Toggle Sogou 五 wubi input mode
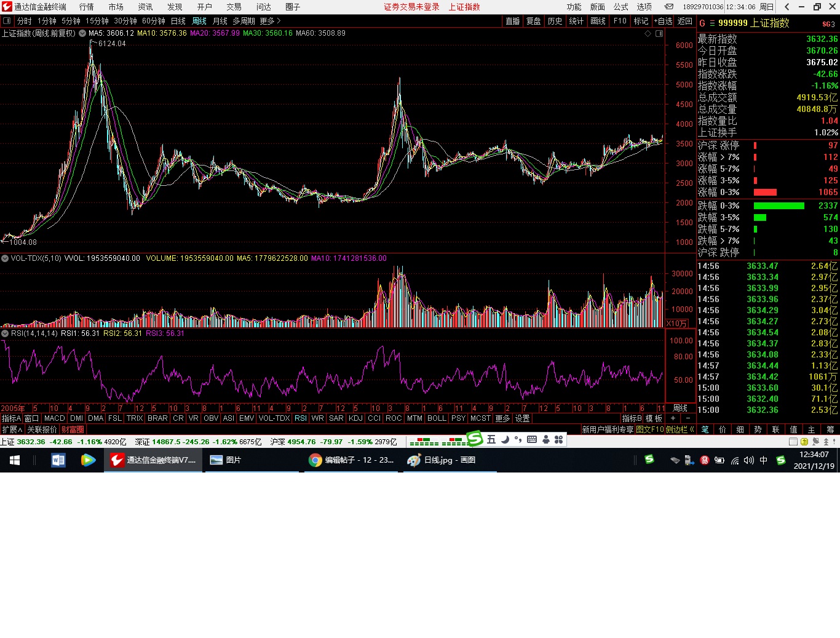The image size is (840, 638). click(491, 439)
